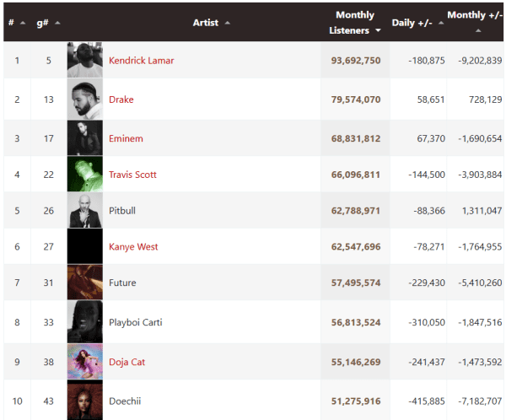This screenshot has height=420, width=506.
Task: Sort by Monthly +/- column arrow
Action: coord(478,30)
